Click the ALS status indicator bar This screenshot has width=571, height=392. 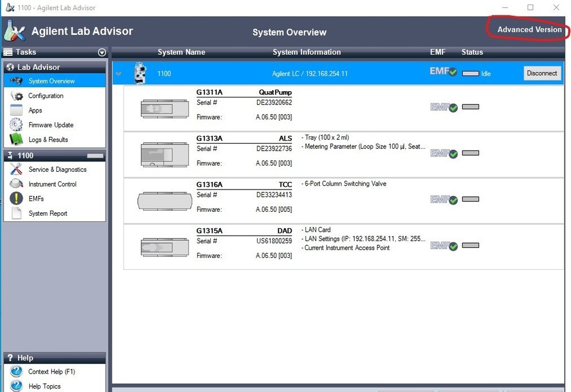coord(470,153)
